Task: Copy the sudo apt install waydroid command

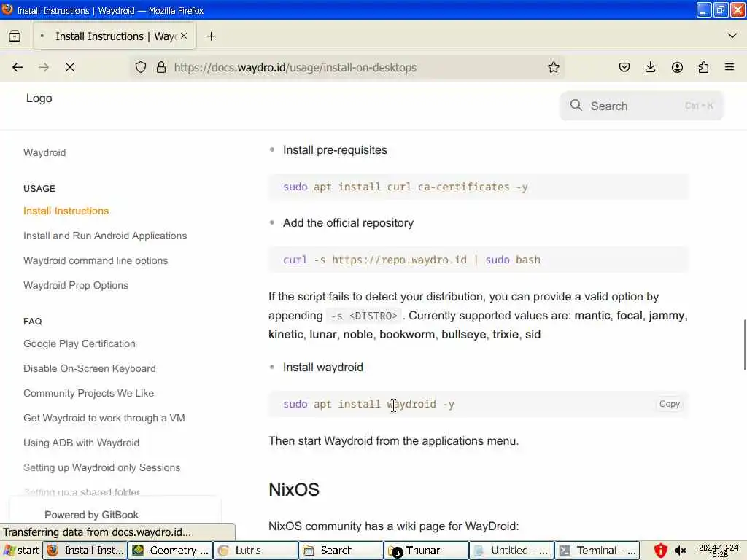Action: click(x=670, y=404)
